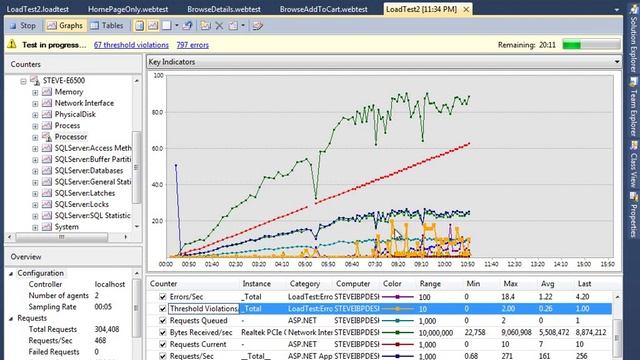Click the STEVE-E6500 computer icon
Viewport: 640px width, 360px height.
(x=35, y=80)
